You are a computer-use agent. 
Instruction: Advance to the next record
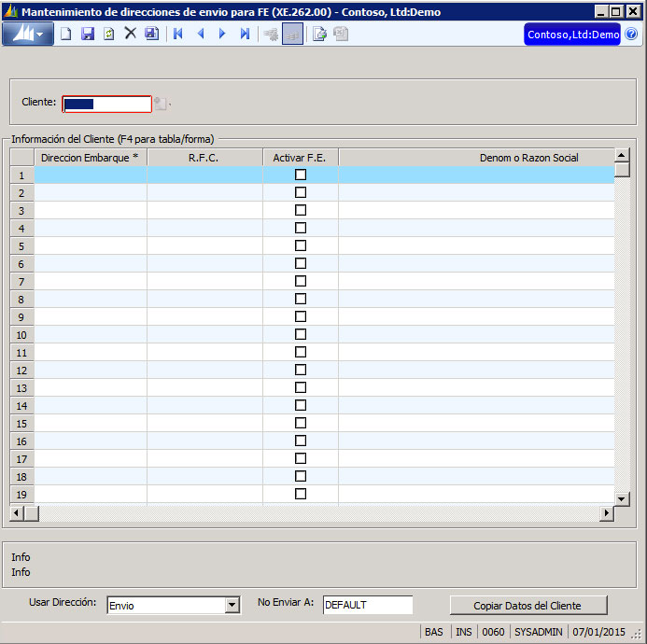(222, 34)
